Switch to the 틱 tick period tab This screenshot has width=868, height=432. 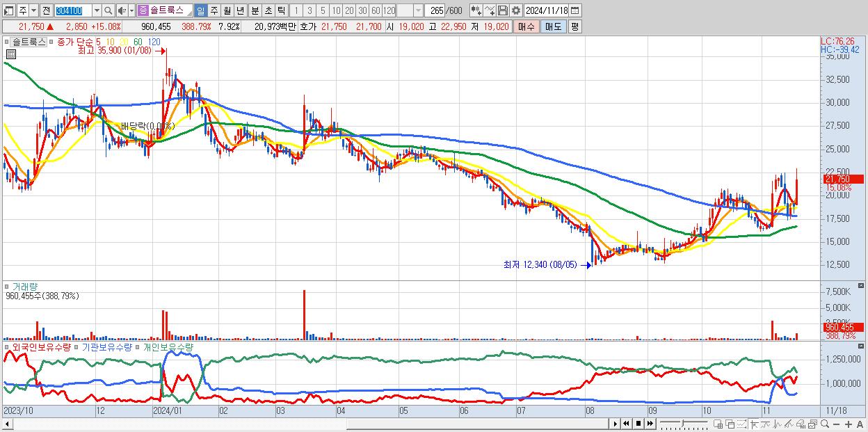281,10
